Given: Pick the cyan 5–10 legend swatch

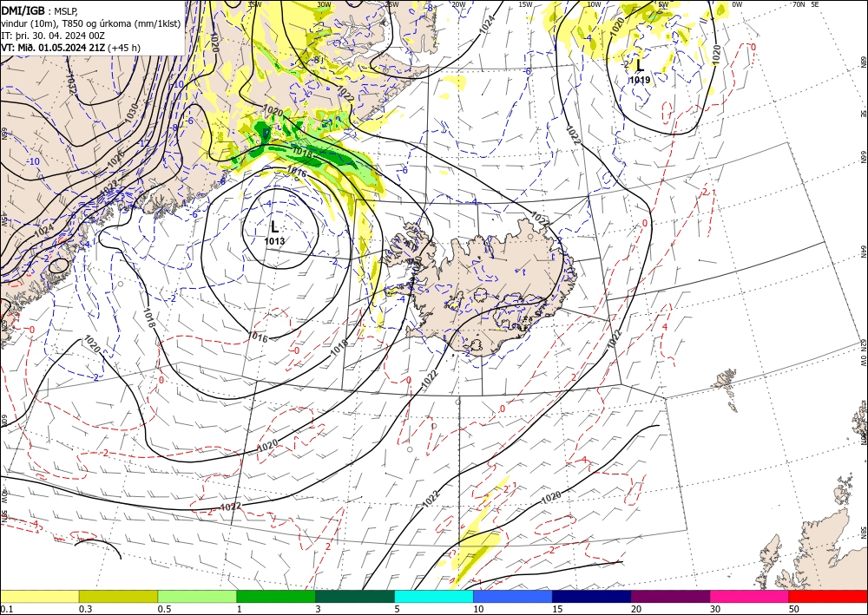Looking at the screenshot, I should pyautogui.click(x=434, y=596).
